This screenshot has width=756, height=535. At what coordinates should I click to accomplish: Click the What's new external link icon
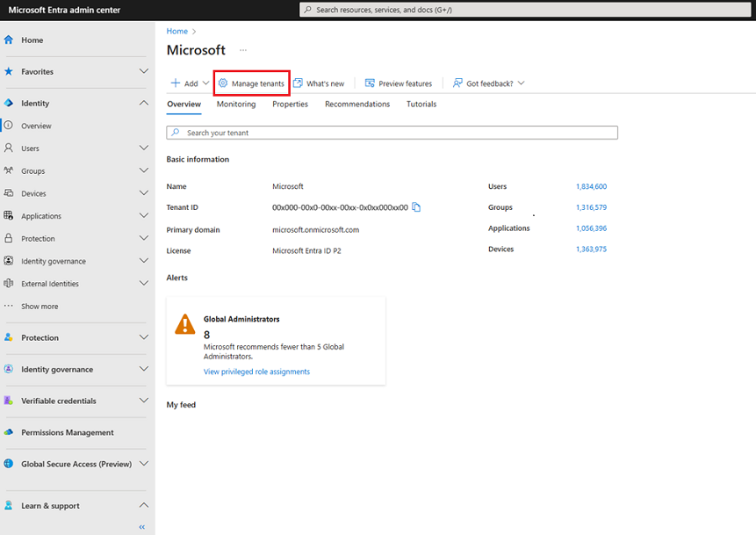298,83
